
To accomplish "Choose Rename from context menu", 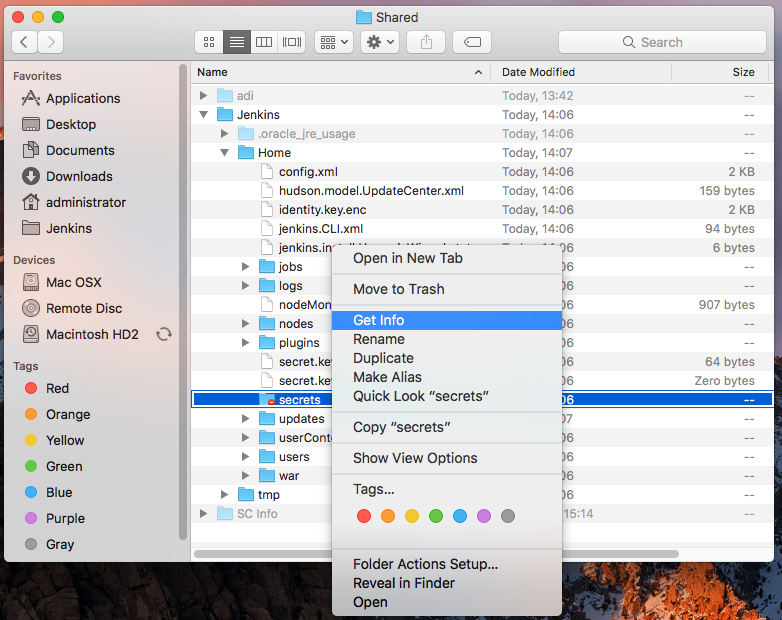I will point(447,339).
